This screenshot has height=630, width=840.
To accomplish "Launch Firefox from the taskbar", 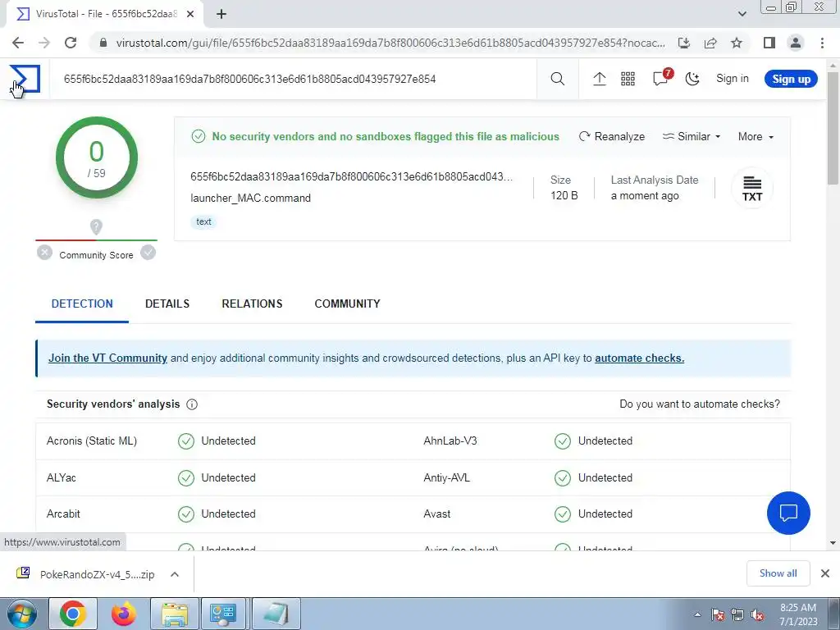I will [x=123, y=614].
